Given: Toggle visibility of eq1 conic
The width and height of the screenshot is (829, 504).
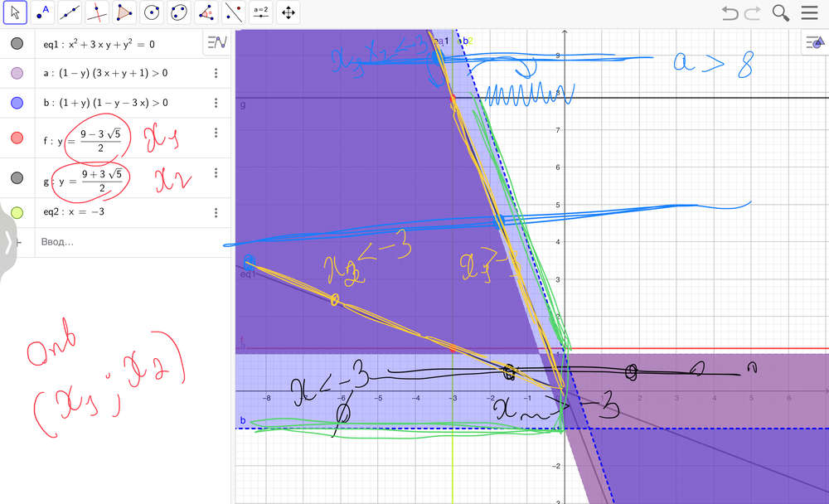Looking at the screenshot, I should [x=17, y=44].
